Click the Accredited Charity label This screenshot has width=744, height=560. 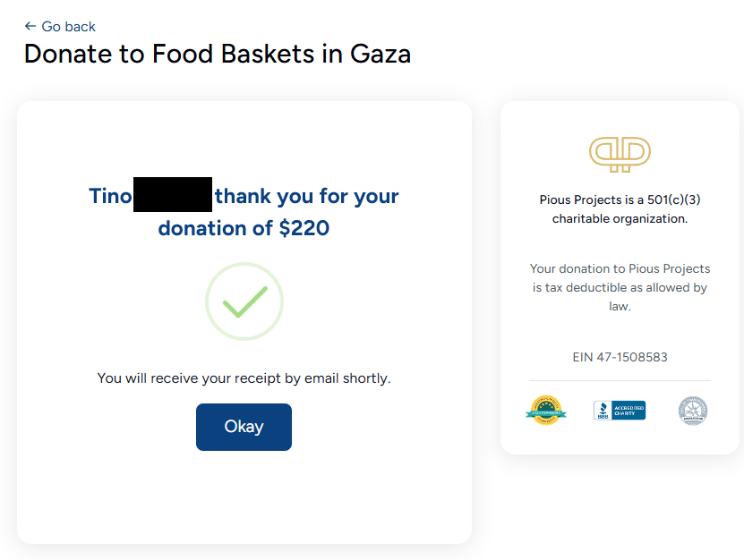(x=629, y=411)
